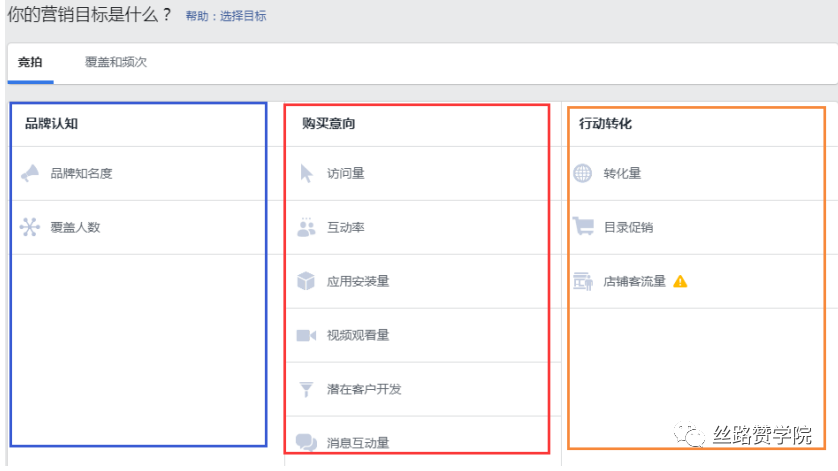Screen dimensions: 838x471
Task: Choose the 目录促销 objective label
Action: coord(628,227)
